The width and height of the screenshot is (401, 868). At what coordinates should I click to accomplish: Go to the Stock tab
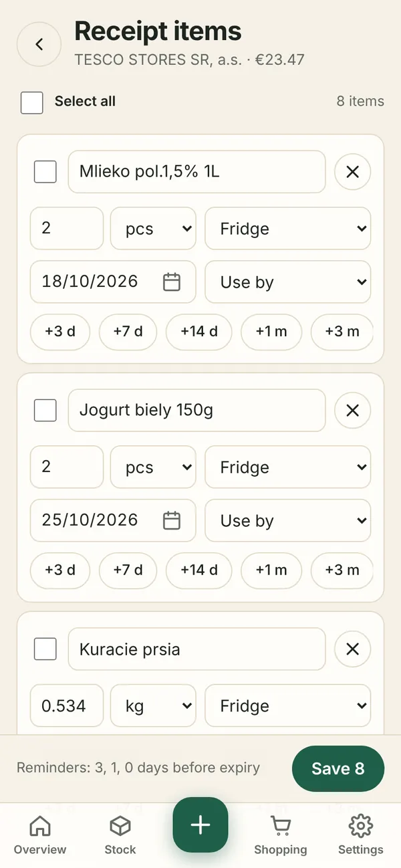click(x=120, y=835)
